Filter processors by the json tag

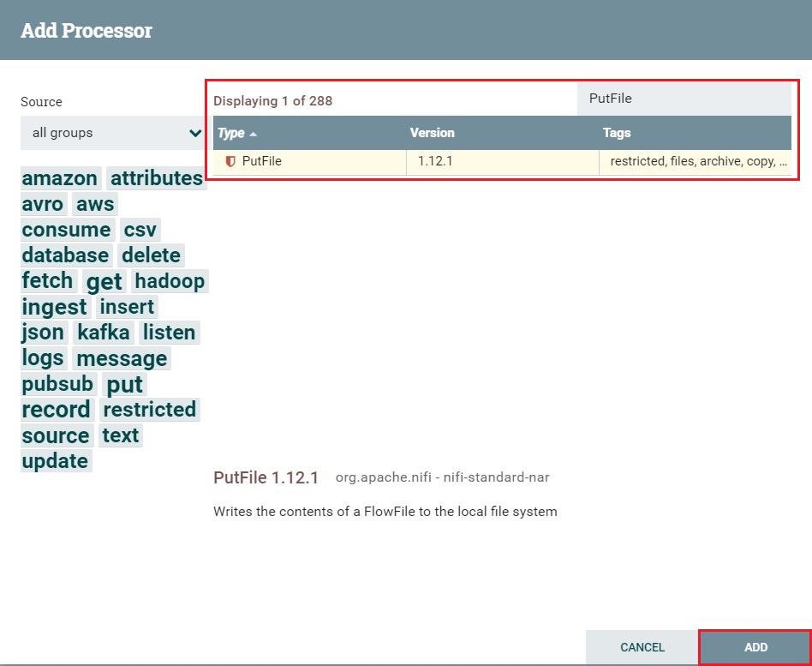pyautogui.click(x=44, y=333)
